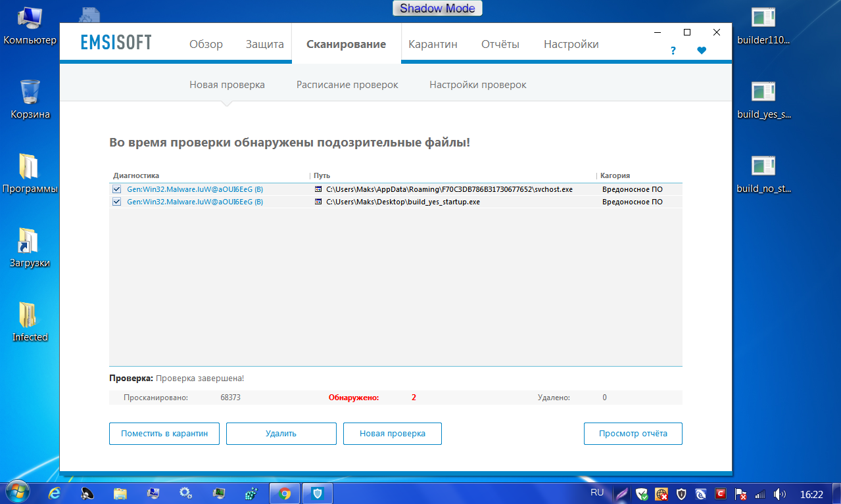This screenshot has width=841, height=504.
Task: Click the heart icon in Emsisoft header
Action: 702,51
